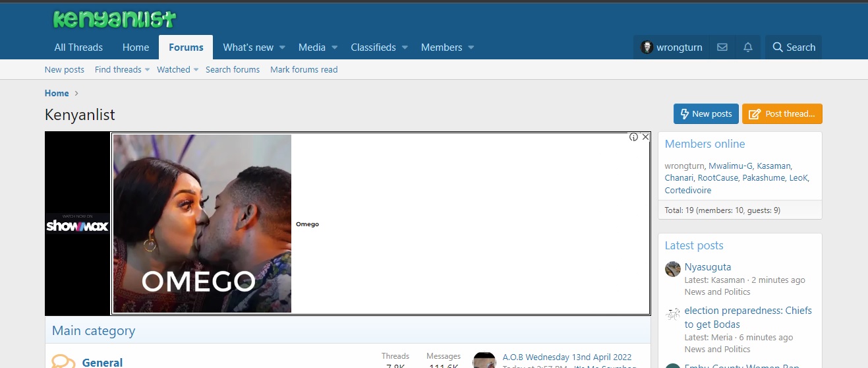This screenshot has width=868, height=368.
Task: Close the Omego ad with X
Action: 645,137
